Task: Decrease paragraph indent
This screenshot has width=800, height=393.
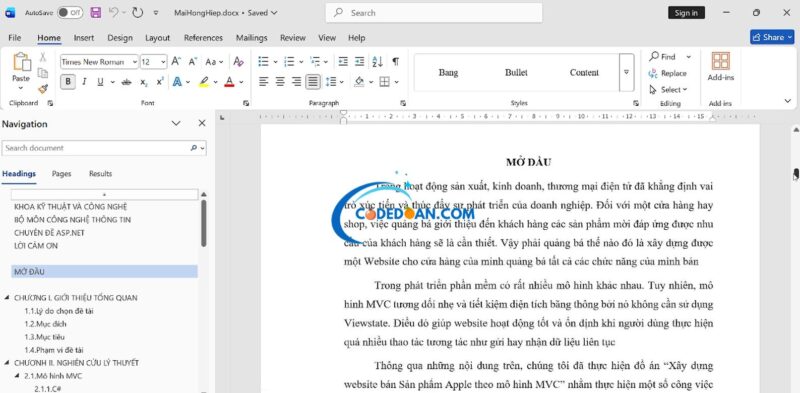Action: 343,62
